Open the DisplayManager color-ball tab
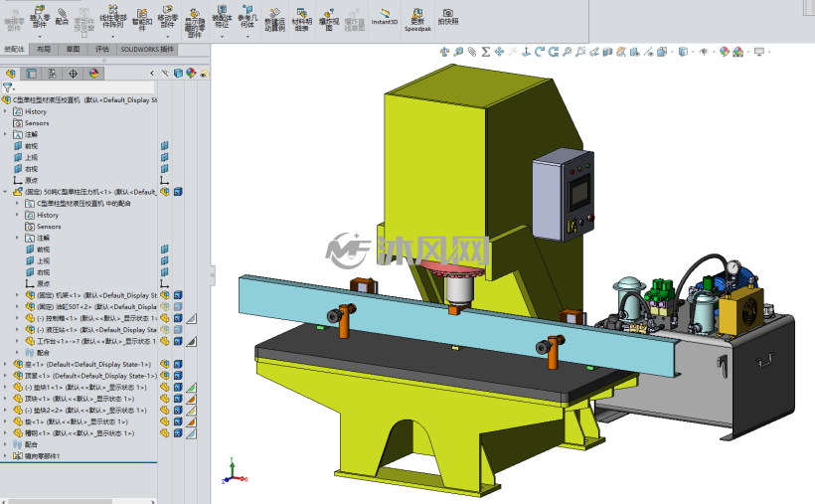 [x=93, y=74]
